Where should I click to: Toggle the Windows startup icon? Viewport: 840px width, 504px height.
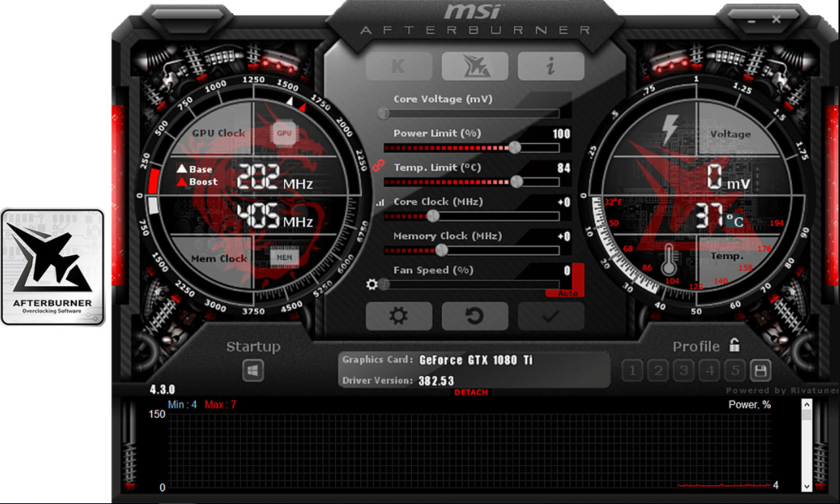tap(253, 371)
